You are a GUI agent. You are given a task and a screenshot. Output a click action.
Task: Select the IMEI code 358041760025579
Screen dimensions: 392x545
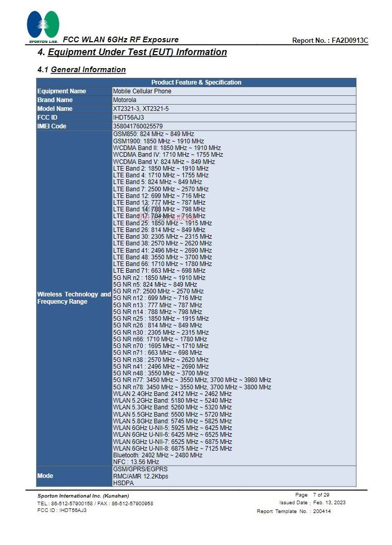(138, 126)
